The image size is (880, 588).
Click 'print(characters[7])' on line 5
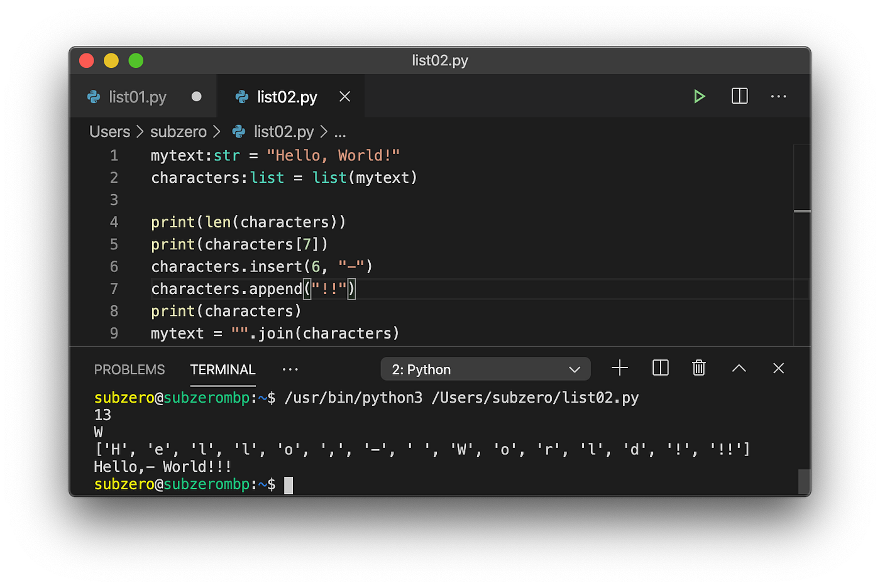point(239,244)
